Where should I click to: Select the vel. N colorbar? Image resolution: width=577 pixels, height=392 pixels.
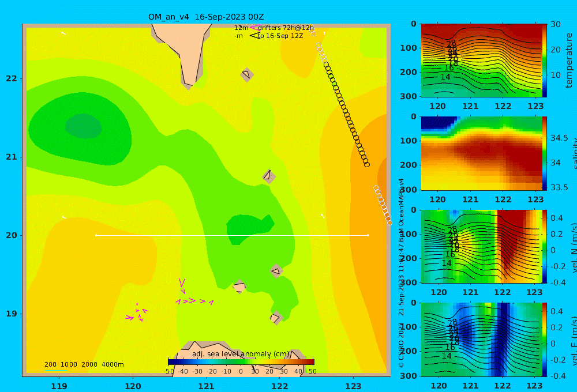(x=545, y=246)
